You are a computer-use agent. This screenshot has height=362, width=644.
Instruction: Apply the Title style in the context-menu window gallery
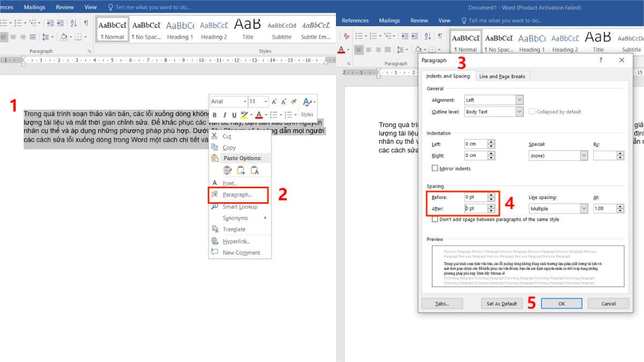point(247,30)
